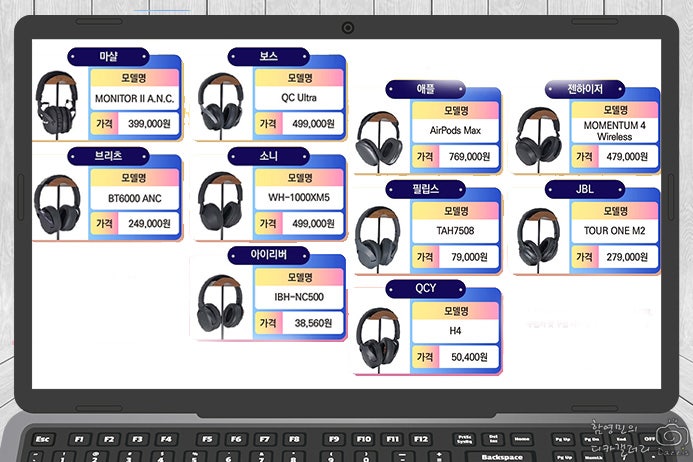Click the model name QC Ultra
Image resolution: width=693 pixels, height=462 pixels.
click(299, 98)
